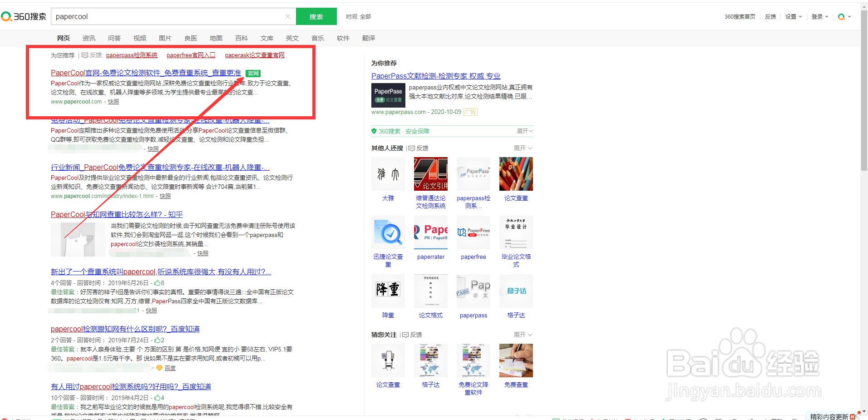Click the paperrater thumbnail
Image resolution: width=868 pixels, height=420 pixels.
click(x=431, y=232)
